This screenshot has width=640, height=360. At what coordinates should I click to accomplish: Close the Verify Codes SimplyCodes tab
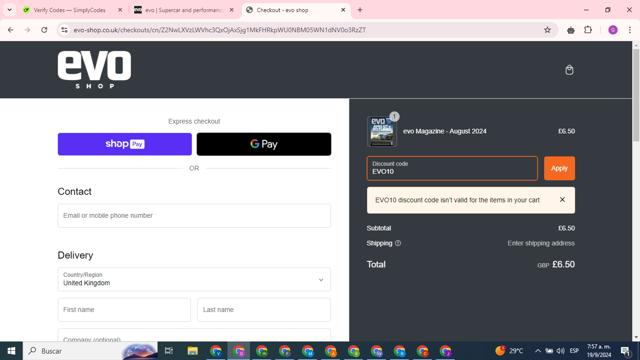click(x=120, y=10)
